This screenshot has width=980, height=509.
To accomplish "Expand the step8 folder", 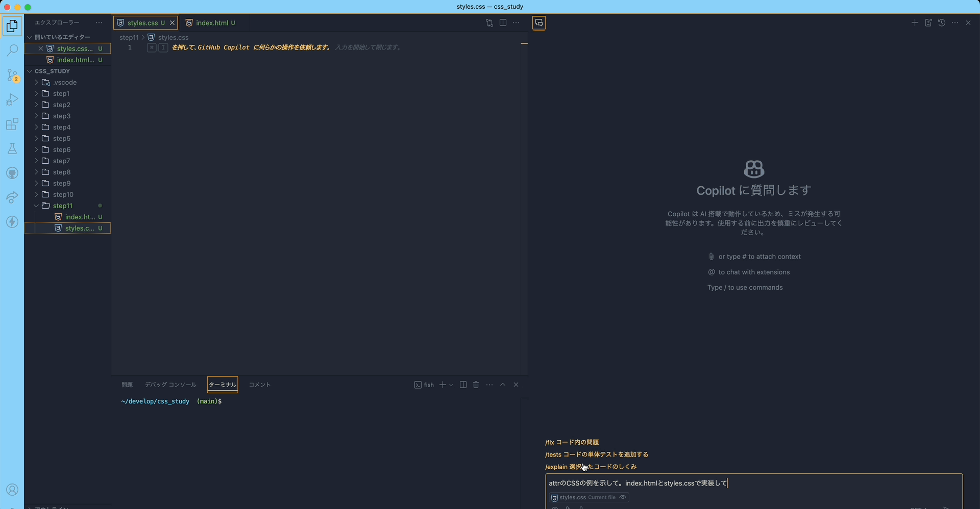I will click(36, 172).
